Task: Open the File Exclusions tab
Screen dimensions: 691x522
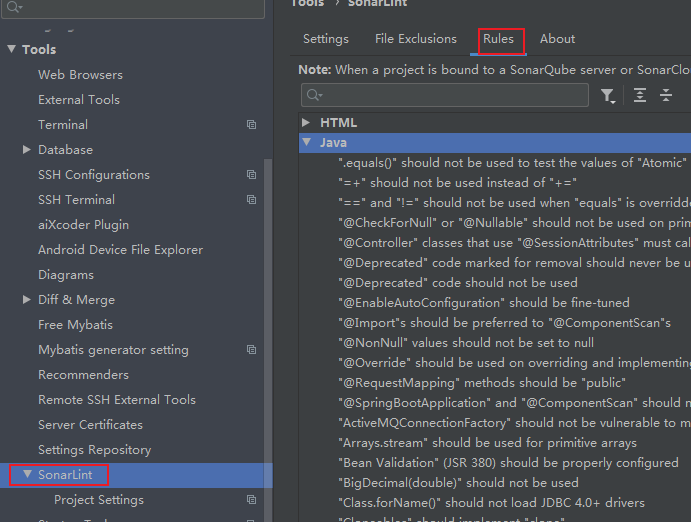Action: tap(416, 39)
